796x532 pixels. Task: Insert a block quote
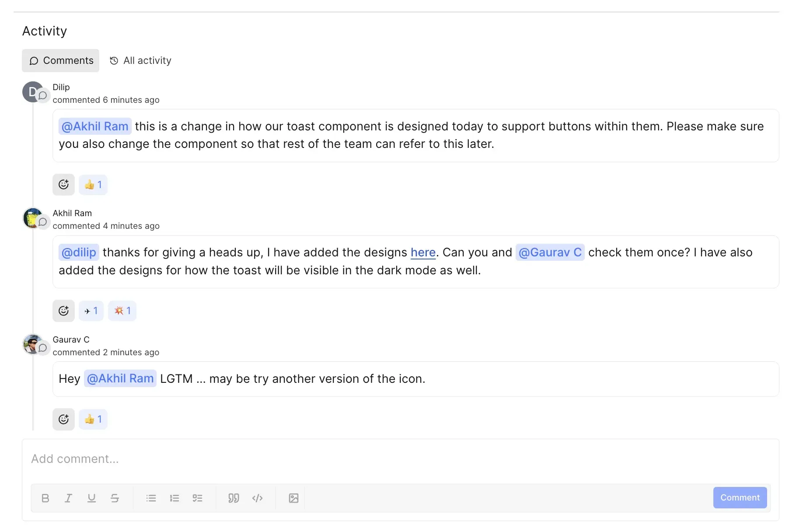[234, 498]
